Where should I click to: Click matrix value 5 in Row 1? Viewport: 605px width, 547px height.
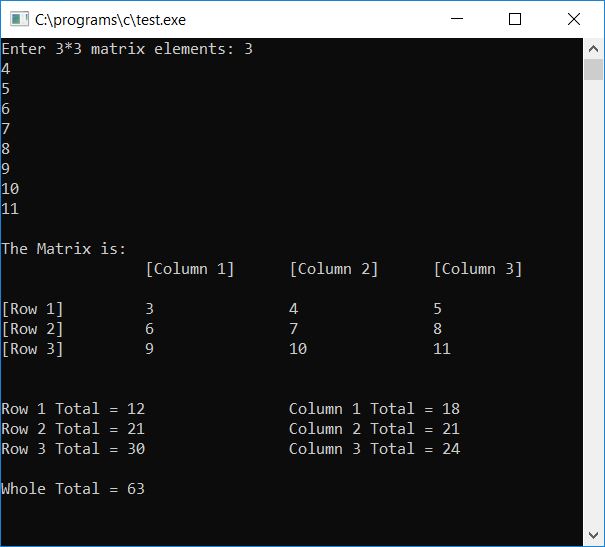[x=437, y=309]
